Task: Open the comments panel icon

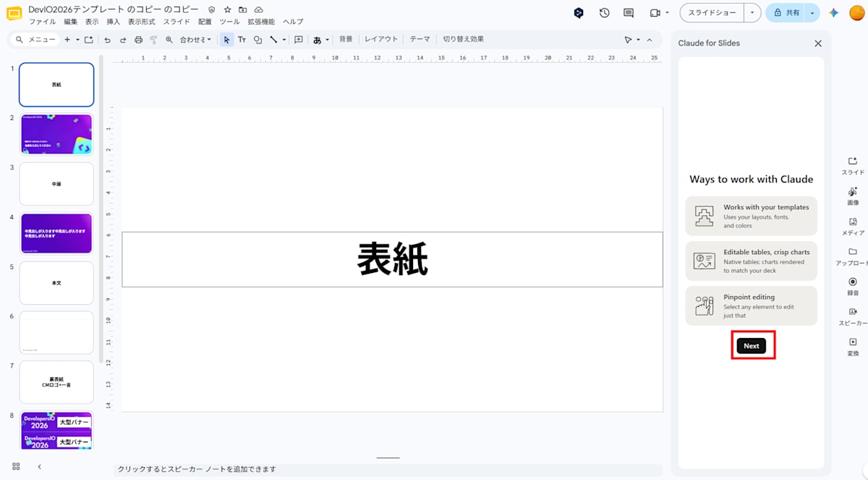Action: (629, 13)
